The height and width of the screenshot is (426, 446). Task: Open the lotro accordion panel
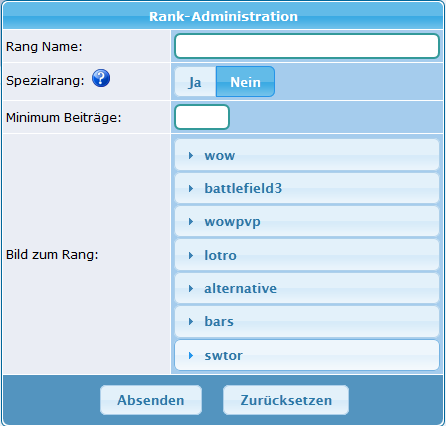point(307,255)
